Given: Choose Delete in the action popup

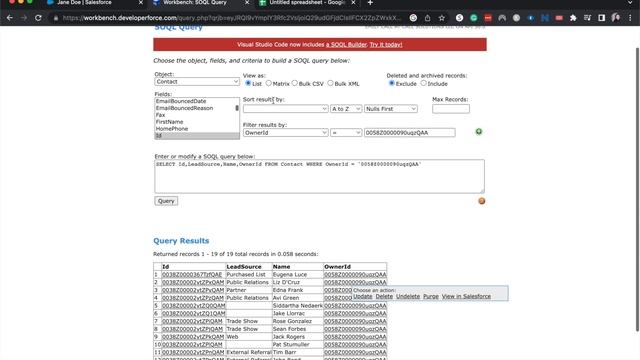Looking at the screenshot, I should coord(384,296).
